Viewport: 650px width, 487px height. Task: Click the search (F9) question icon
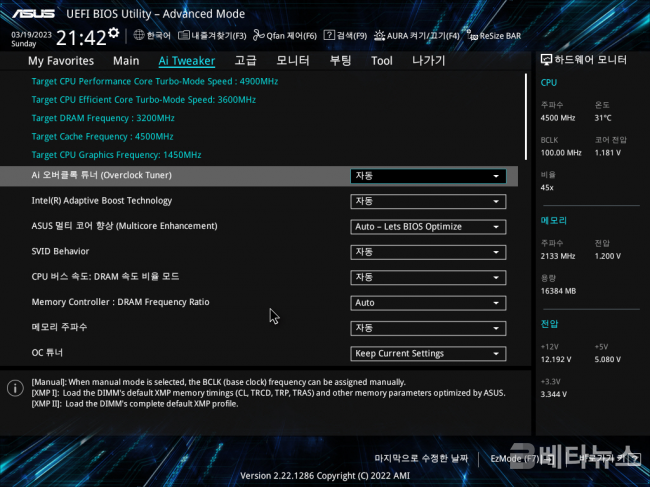[329, 35]
